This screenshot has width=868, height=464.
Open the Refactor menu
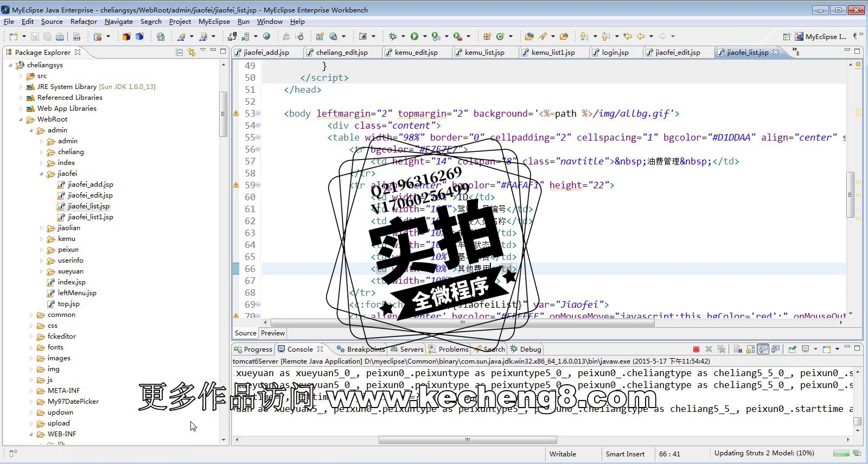click(84, 22)
